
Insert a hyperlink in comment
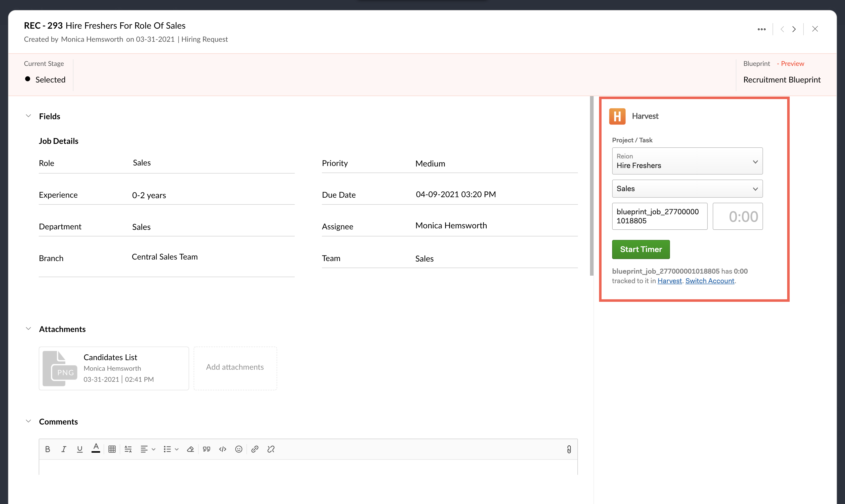255,449
